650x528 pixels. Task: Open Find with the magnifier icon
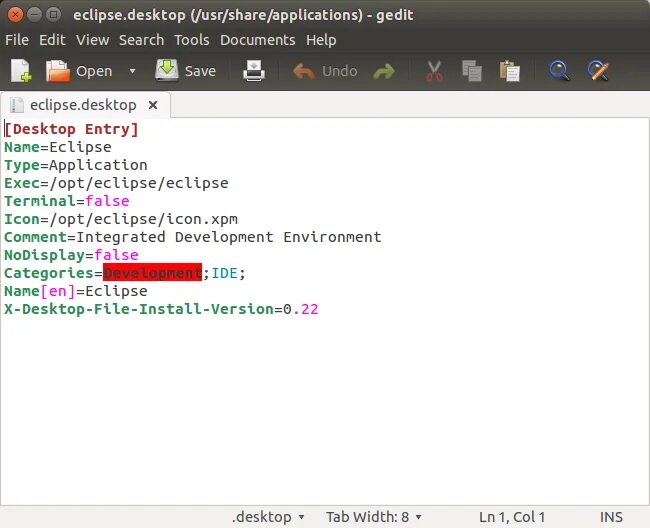click(559, 71)
